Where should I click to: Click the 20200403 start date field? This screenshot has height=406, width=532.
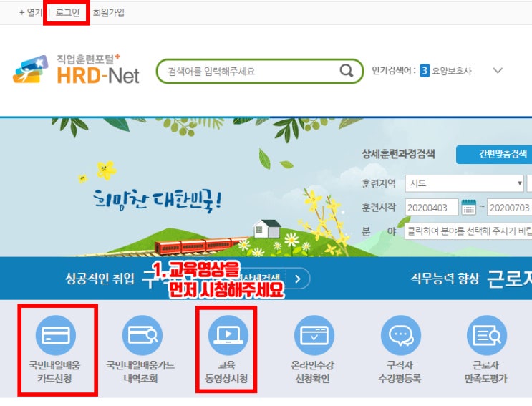pos(432,207)
